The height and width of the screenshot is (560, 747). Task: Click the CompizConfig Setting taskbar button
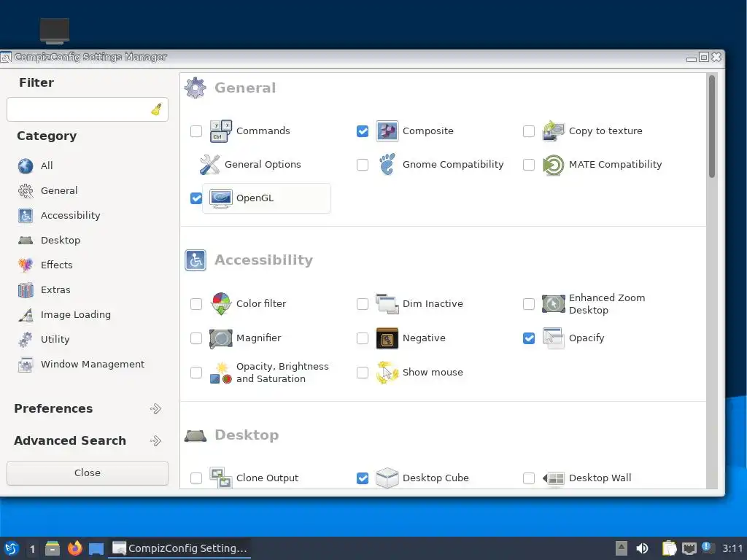coord(181,548)
